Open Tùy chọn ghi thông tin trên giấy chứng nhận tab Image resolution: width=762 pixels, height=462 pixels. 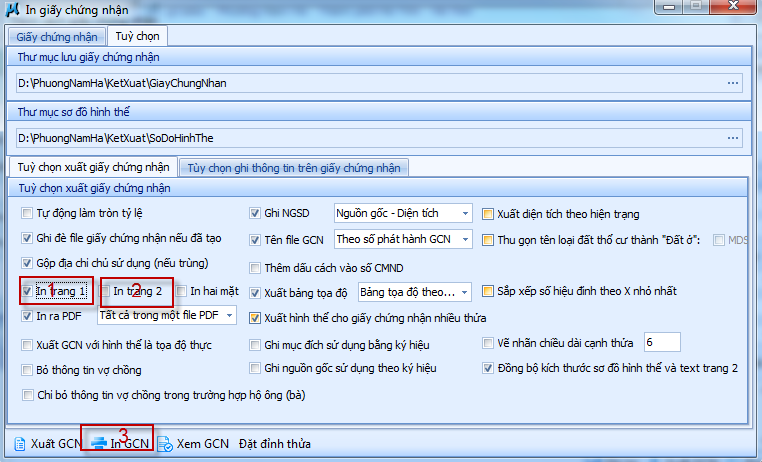click(x=294, y=167)
